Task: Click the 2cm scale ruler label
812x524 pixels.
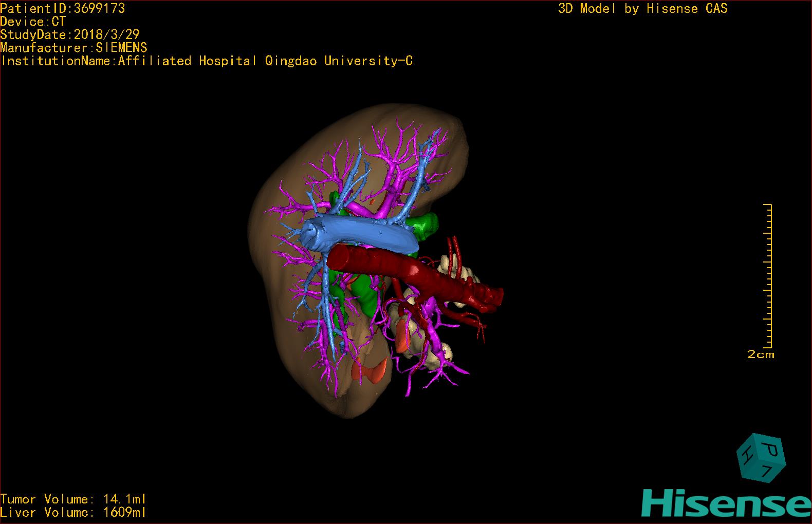Action: coord(761,354)
